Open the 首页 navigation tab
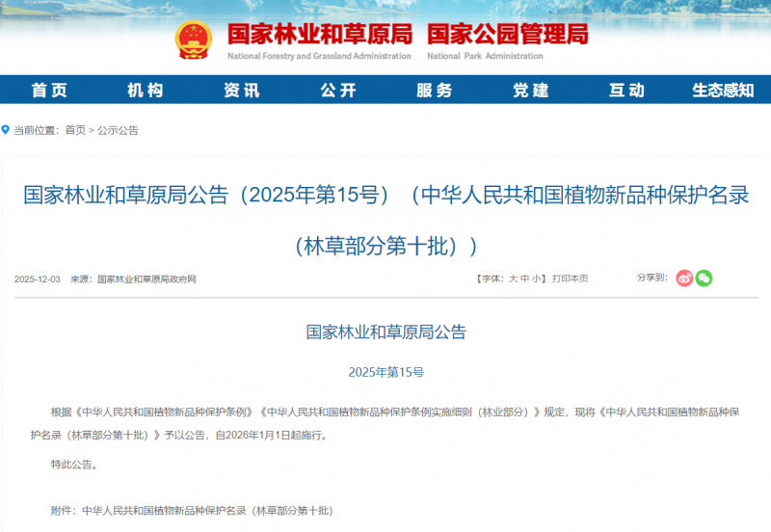 pos(49,91)
